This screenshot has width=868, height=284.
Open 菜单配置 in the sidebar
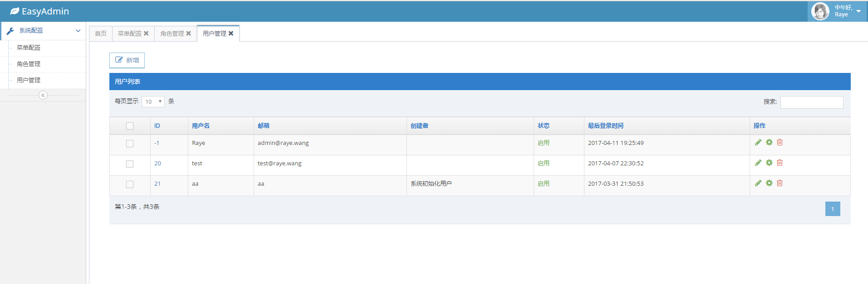coord(29,48)
